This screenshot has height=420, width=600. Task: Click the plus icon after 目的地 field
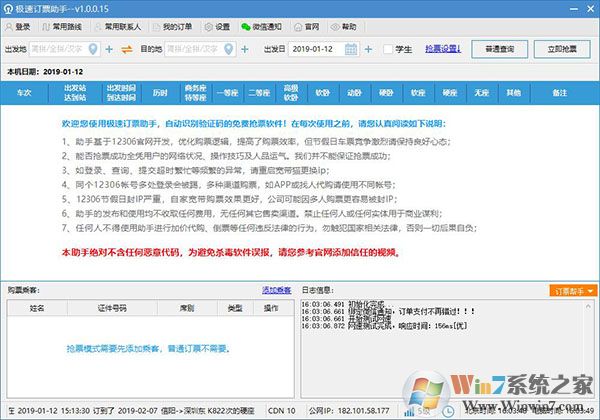click(x=245, y=49)
